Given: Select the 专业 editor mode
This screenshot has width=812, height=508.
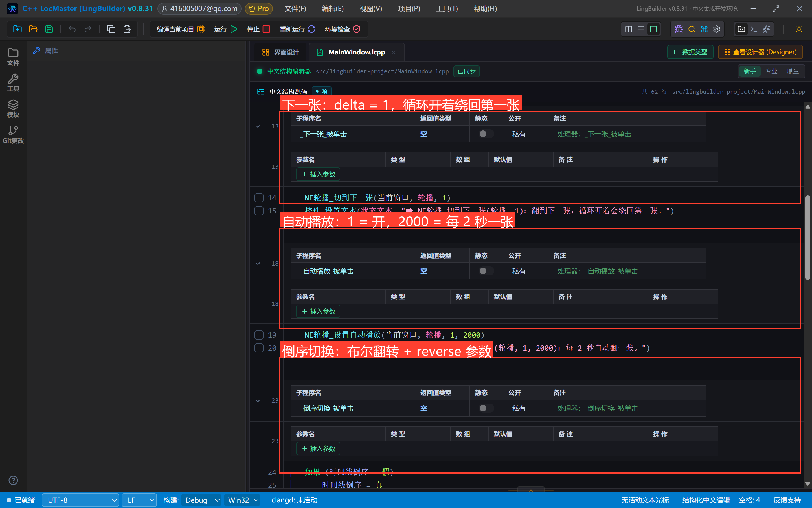Looking at the screenshot, I should tap(771, 71).
